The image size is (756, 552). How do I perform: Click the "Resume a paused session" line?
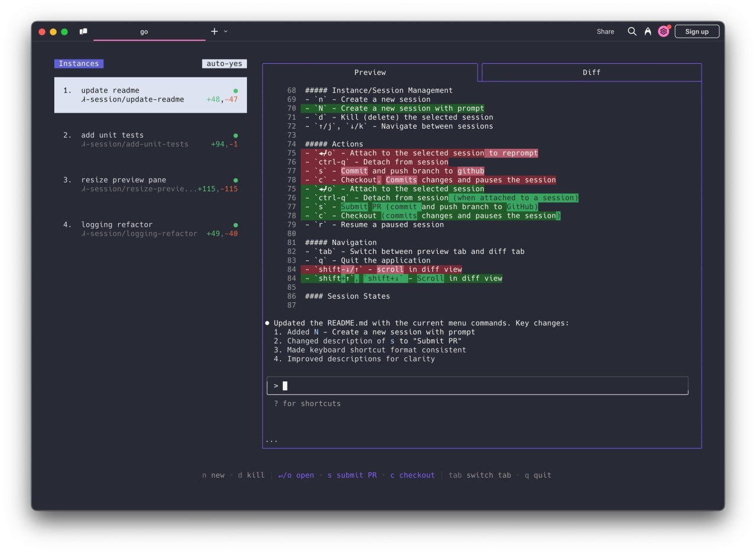(x=374, y=225)
